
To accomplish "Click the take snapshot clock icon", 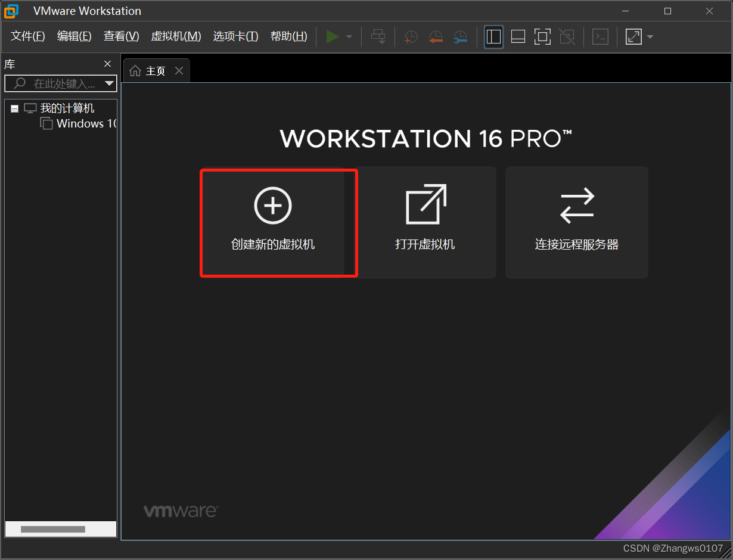I will (x=411, y=36).
